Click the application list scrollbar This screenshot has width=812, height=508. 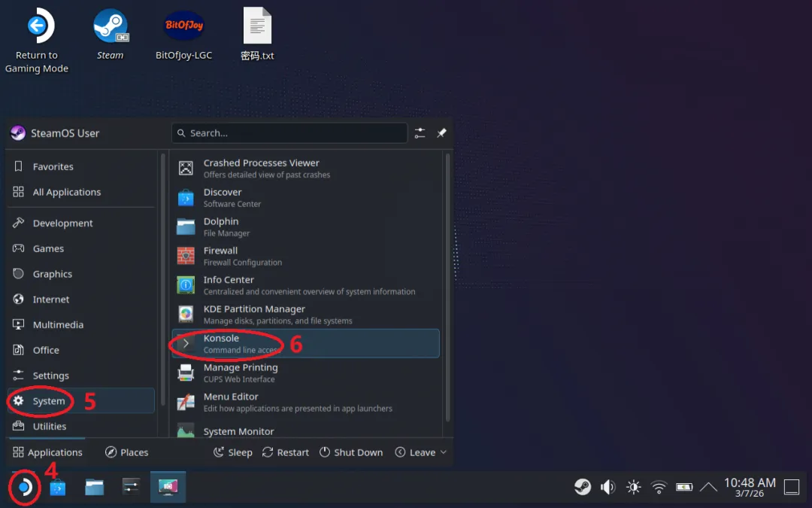click(447, 287)
